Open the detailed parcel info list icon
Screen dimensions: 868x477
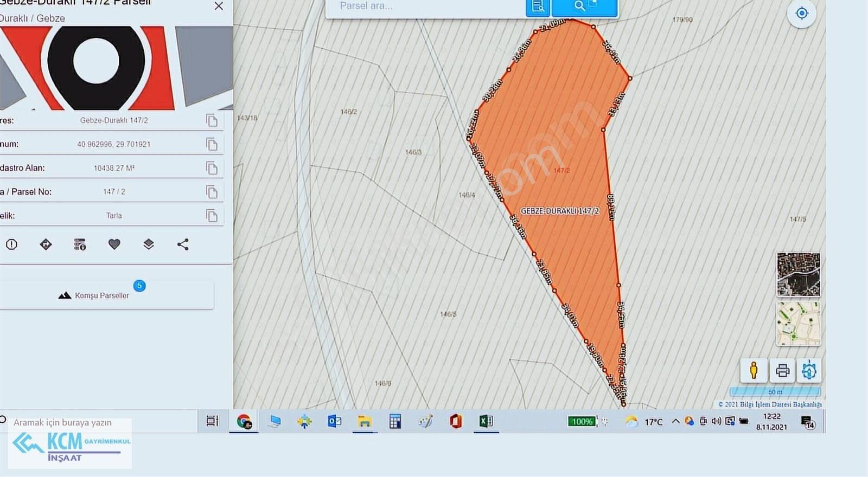click(80, 244)
